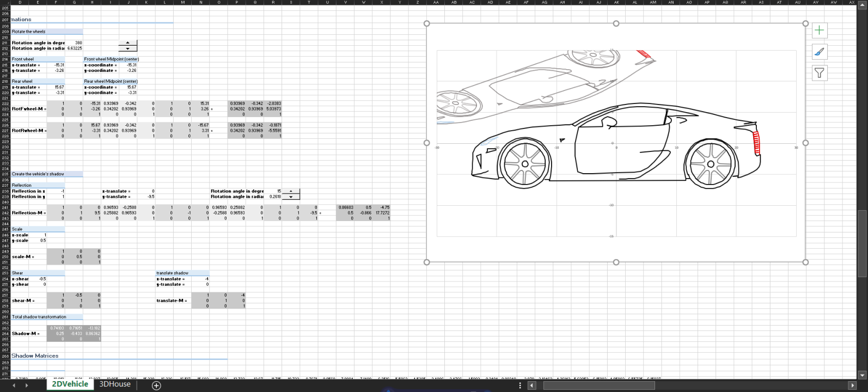This screenshot has width=868, height=392.
Task: Select result cell value 5.03973
Action: tap(273, 108)
